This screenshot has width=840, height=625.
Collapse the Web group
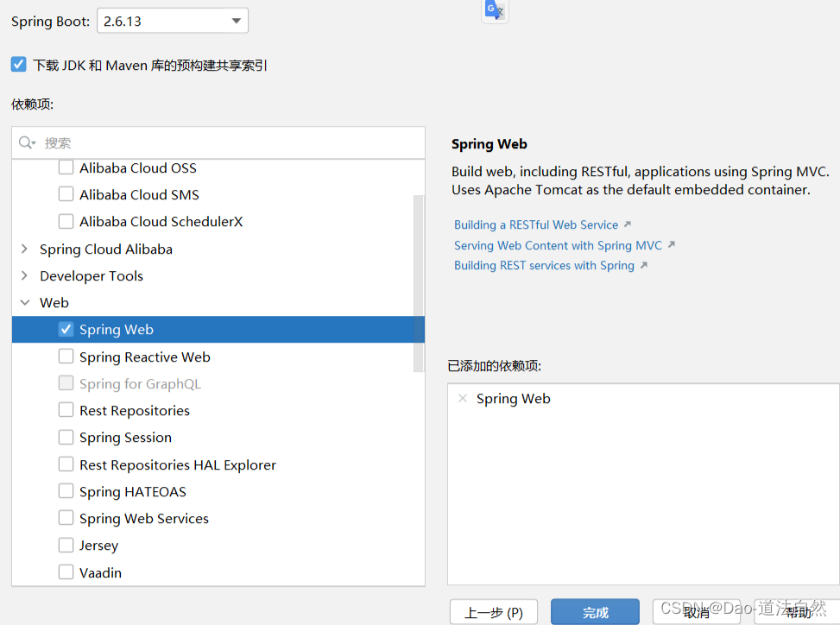pyautogui.click(x=25, y=302)
